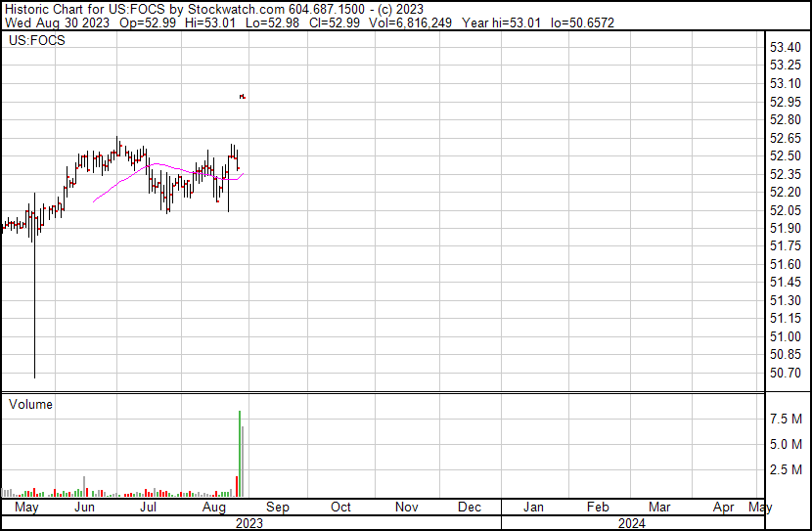Click the Feb month label

[598, 507]
